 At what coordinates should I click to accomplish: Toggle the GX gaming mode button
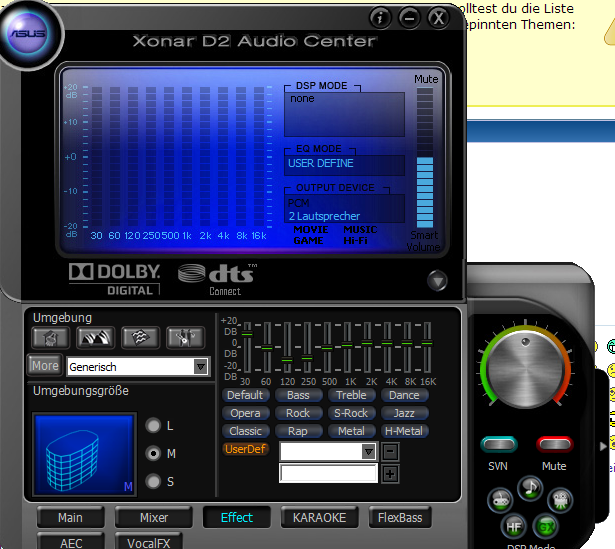546,526
